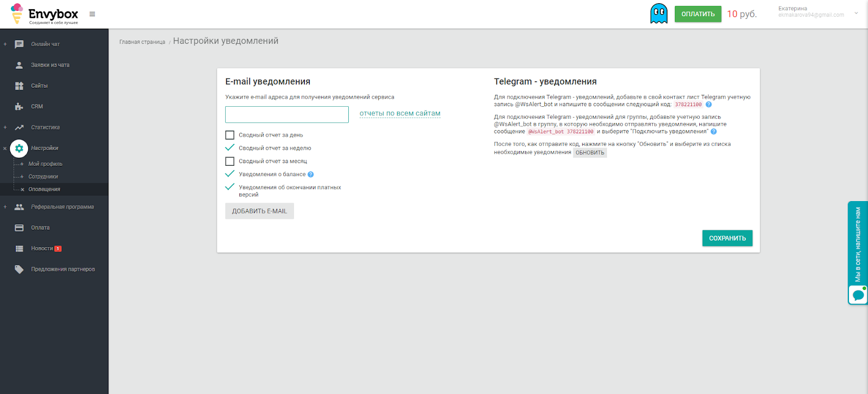The width and height of the screenshot is (868, 394).
Task: Click the Statistics chart icon
Action: point(20,127)
